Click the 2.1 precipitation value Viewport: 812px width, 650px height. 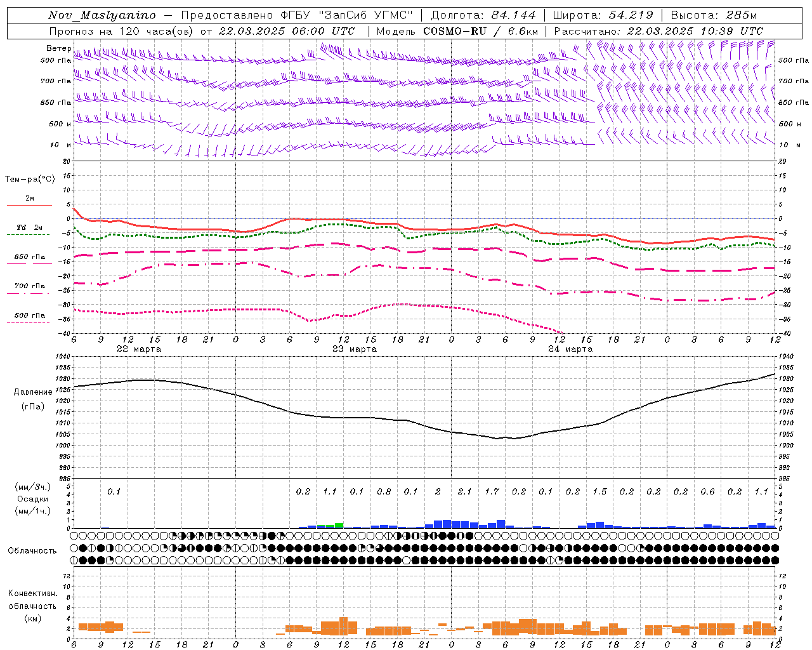[465, 491]
